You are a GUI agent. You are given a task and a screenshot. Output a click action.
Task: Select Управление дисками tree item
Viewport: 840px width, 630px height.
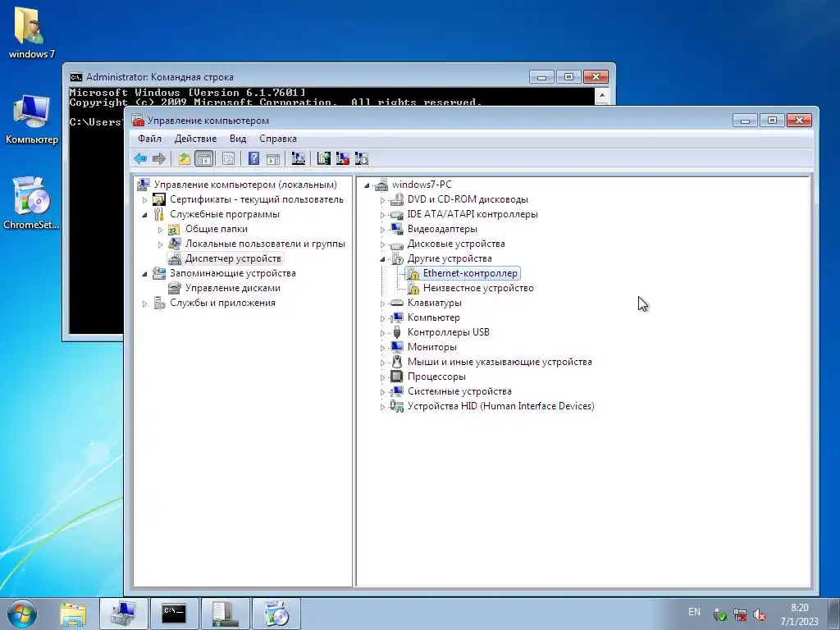tap(233, 288)
